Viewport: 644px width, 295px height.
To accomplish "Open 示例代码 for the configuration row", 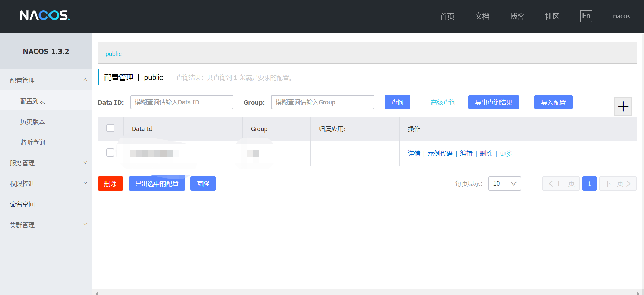I will tap(440, 154).
